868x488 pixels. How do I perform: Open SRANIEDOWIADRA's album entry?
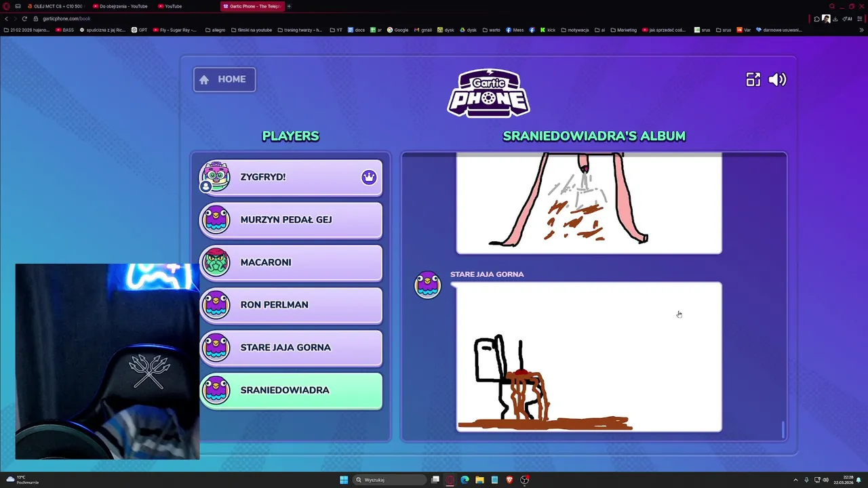coord(291,391)
